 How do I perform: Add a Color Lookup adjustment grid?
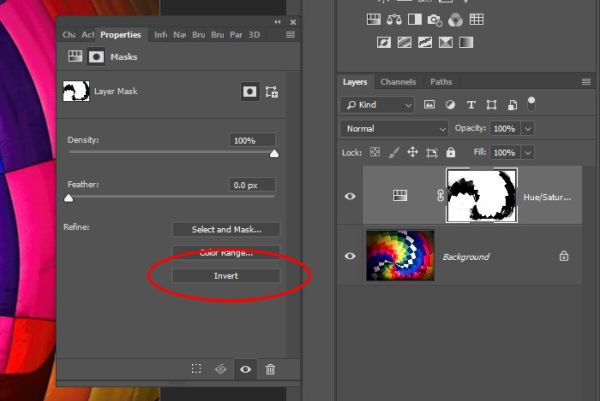[476, 19]
